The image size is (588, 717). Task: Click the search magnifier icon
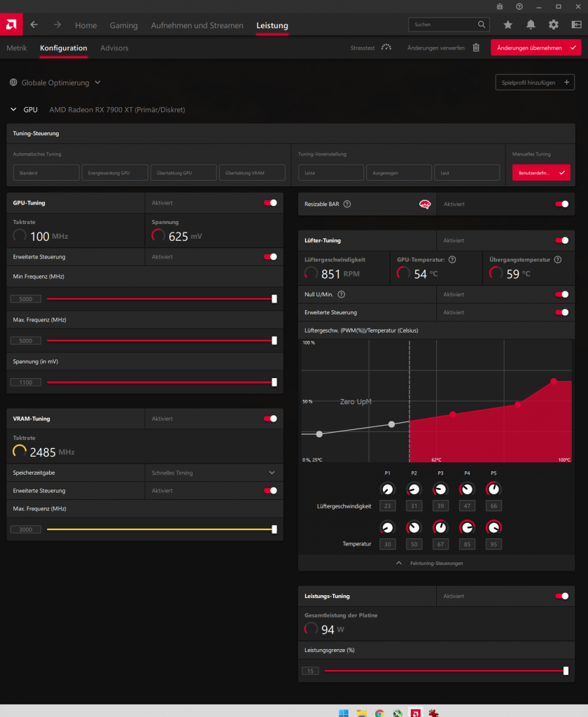coord(482,25)
